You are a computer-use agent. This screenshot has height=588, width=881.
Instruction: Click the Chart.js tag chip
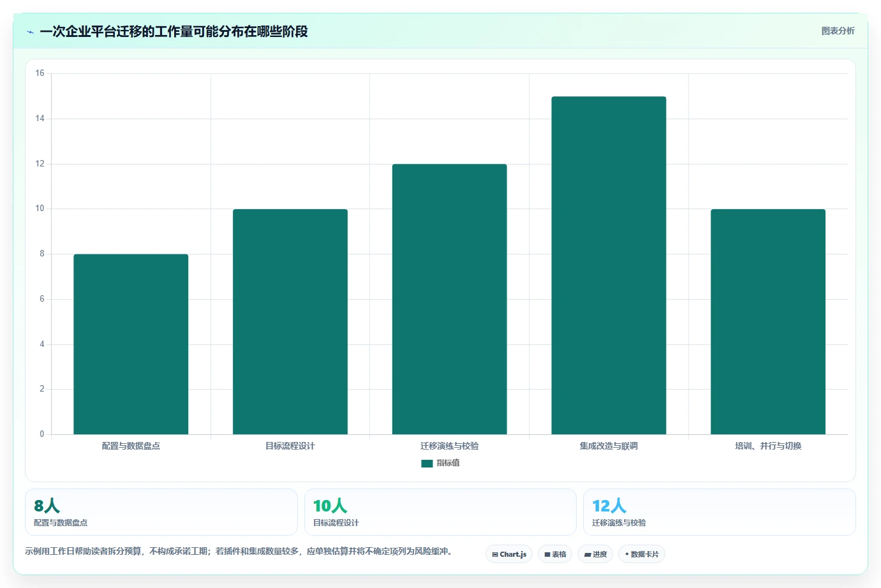(x=509, y=554)
